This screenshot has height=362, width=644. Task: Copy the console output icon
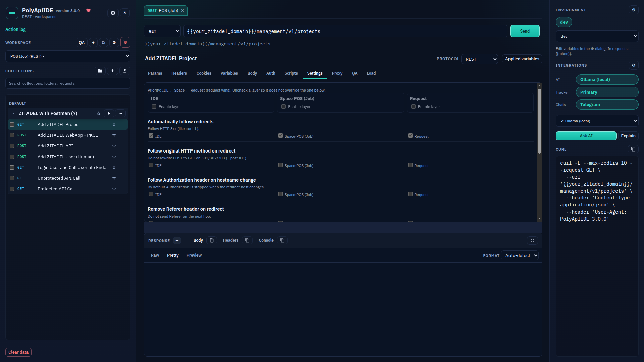[282, 240]
